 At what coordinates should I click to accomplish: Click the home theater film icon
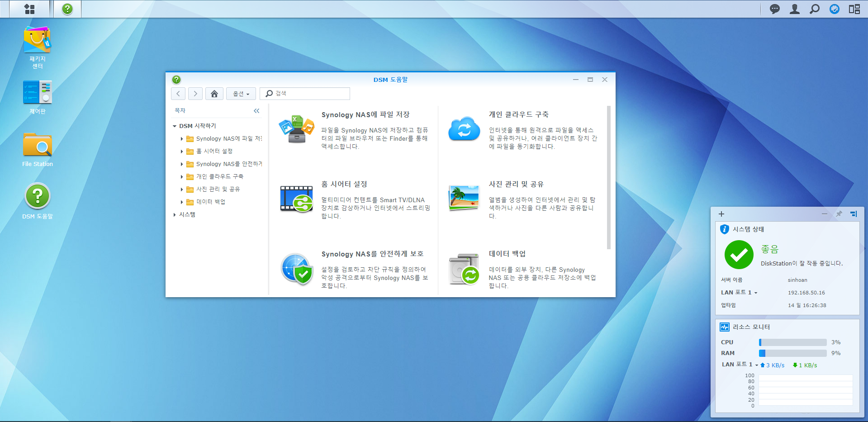(x=297, y=199)
